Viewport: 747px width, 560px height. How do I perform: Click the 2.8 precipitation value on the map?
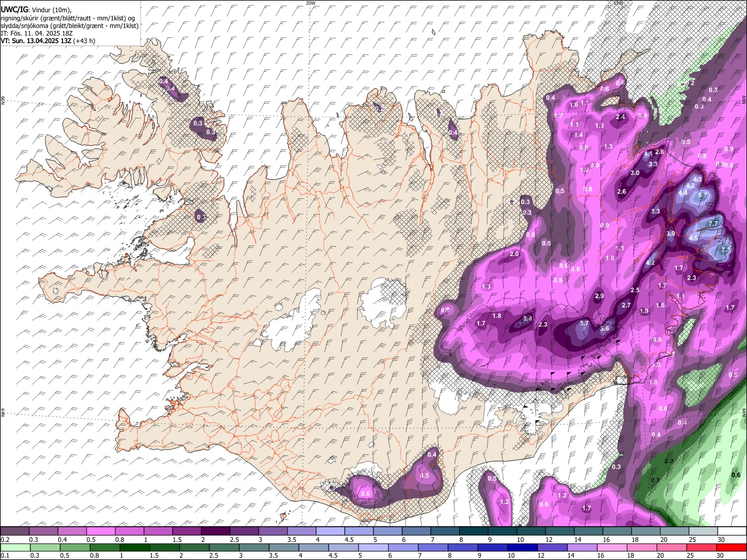(659, 152)
